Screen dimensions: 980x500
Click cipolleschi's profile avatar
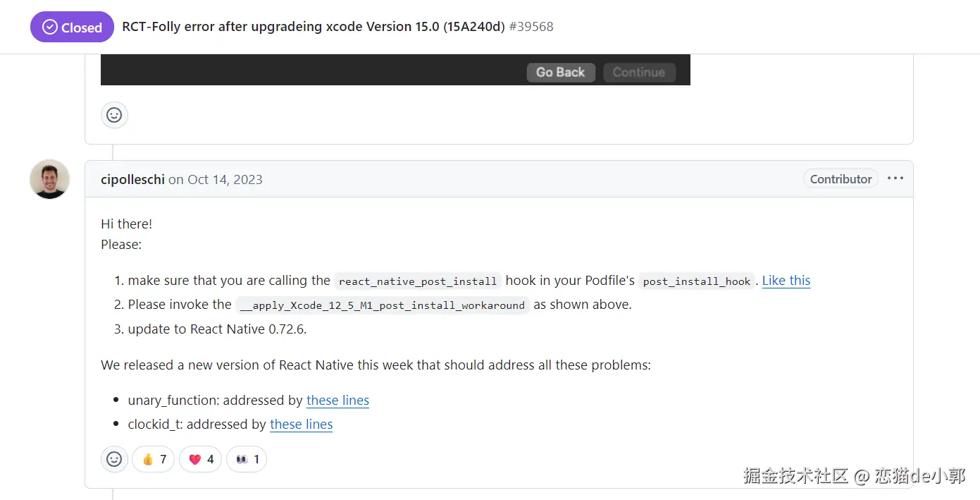(49, 179)
